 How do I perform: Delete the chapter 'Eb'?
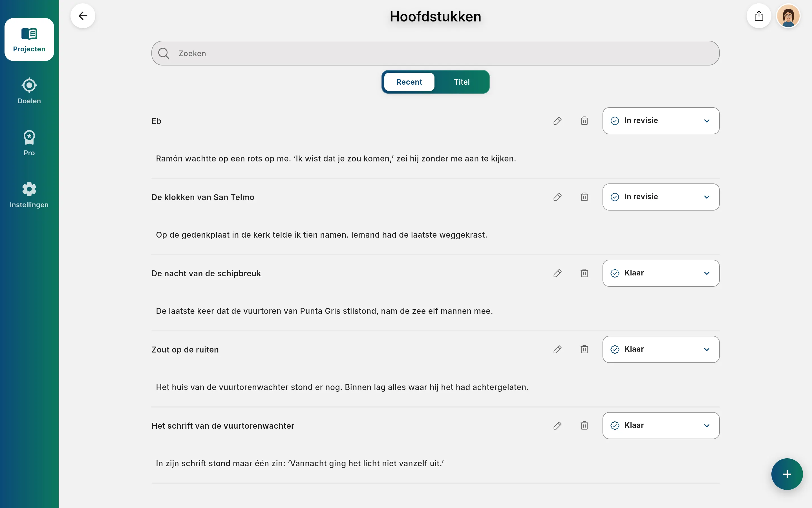coord(584,121)
